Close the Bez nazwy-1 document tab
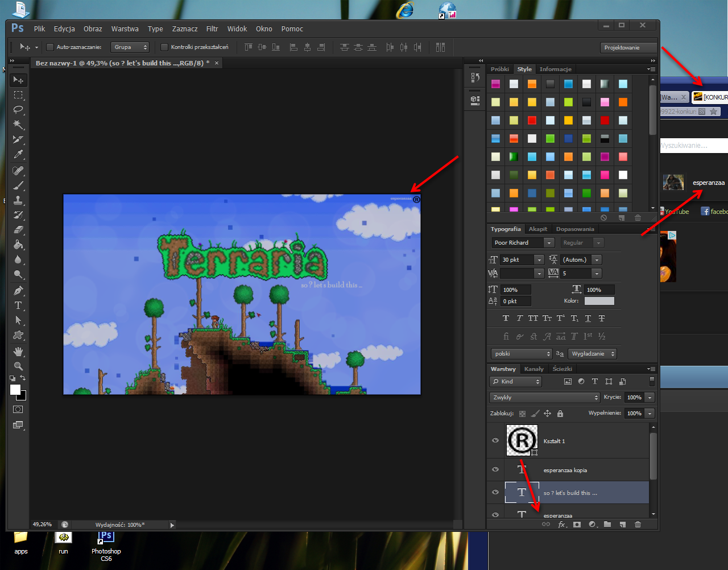 [x=217, y=63]
